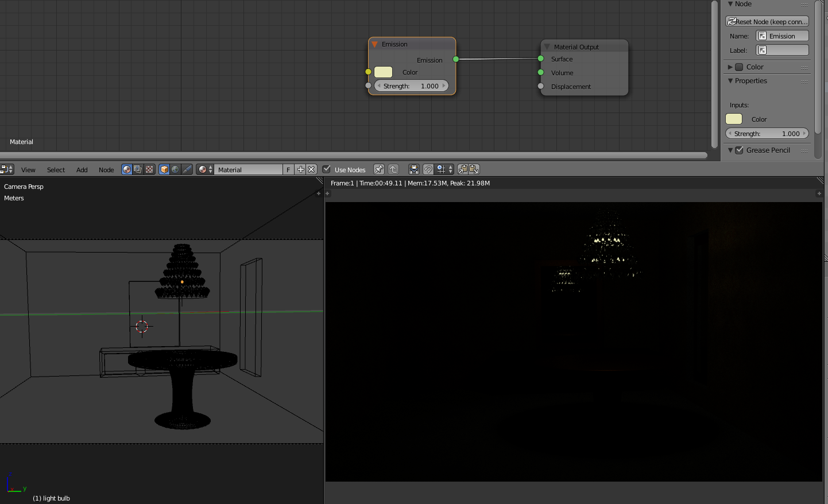Open the Select menu
Image resolution: width=828 pixels, height=504 pixels.
(x=56, y=170)
